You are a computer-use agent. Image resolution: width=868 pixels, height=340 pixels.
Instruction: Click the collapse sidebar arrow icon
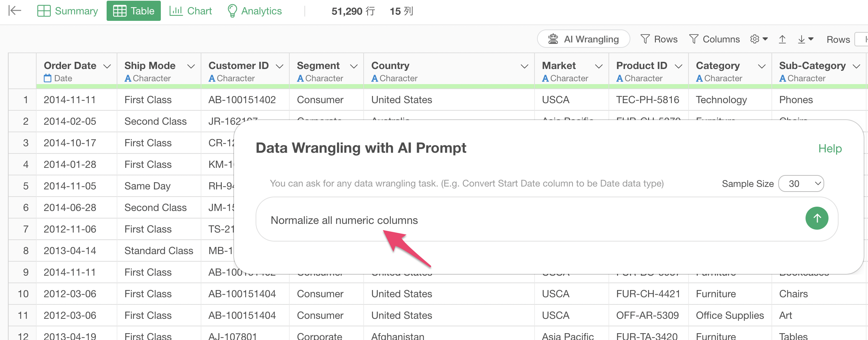point(15,11)
